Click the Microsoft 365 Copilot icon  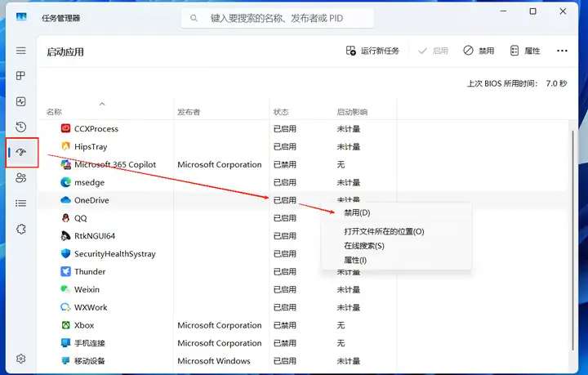point(65,164)
